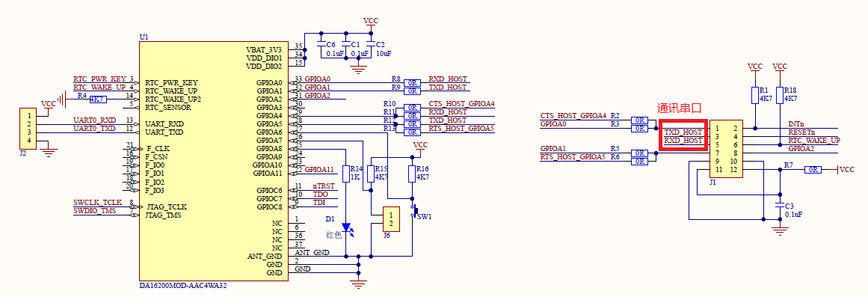
Task: Click the R13 0R resistor symbol
Action: (412, 132)
